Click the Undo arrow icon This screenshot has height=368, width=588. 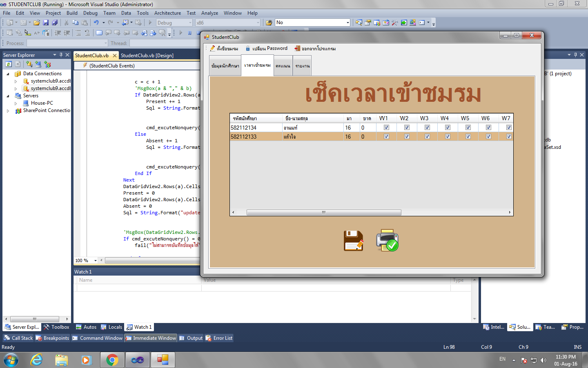96,22
